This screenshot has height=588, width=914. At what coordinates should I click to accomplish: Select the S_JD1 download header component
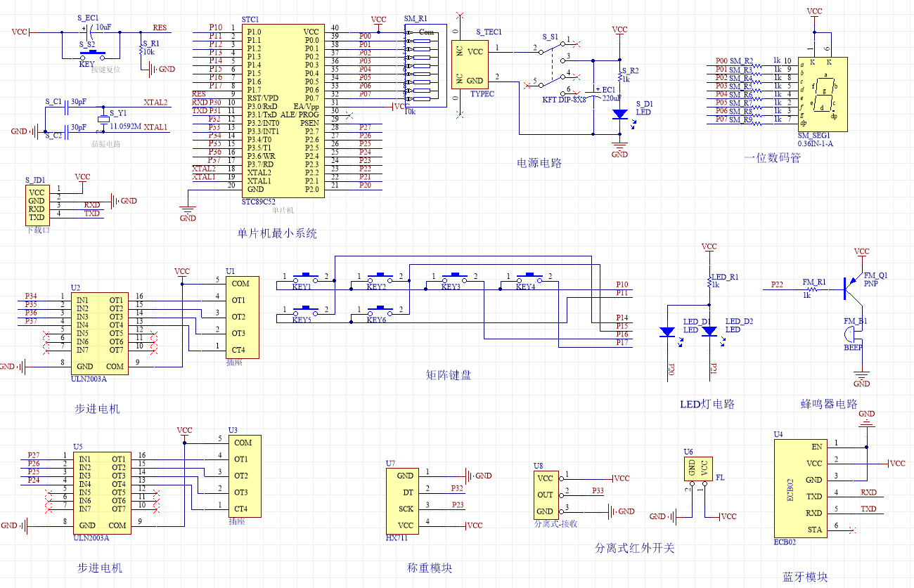coord(37,204)
